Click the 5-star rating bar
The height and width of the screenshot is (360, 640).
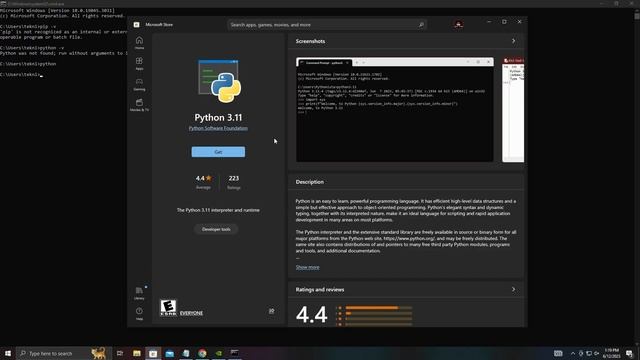[379, 308]
